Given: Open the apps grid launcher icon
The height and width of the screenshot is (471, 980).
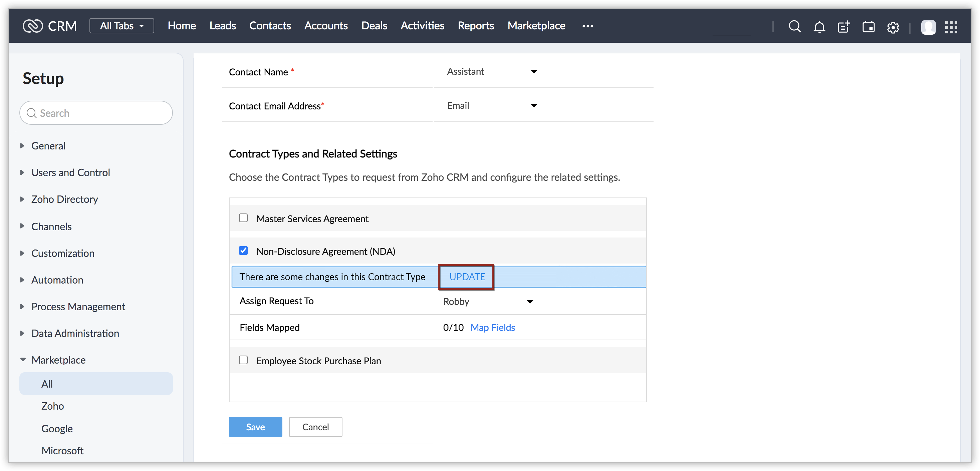Looking at the screenshot, I should pos(951,27).
